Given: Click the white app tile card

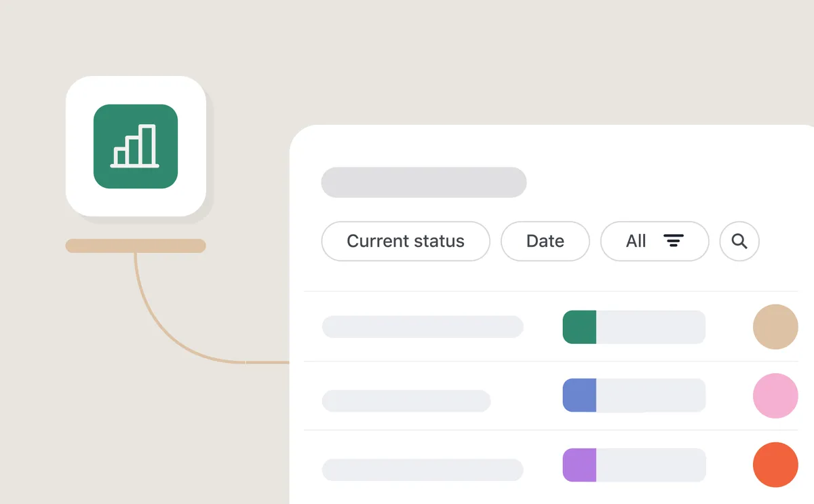Looking at the screenshot, I should point(136,146).
